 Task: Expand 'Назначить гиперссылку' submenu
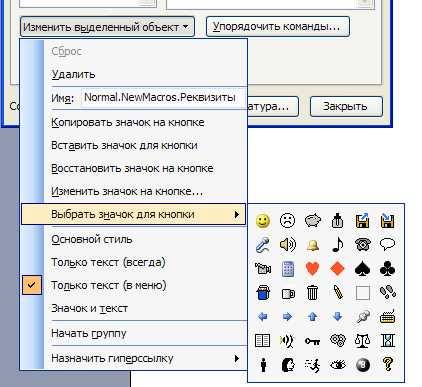134,358
